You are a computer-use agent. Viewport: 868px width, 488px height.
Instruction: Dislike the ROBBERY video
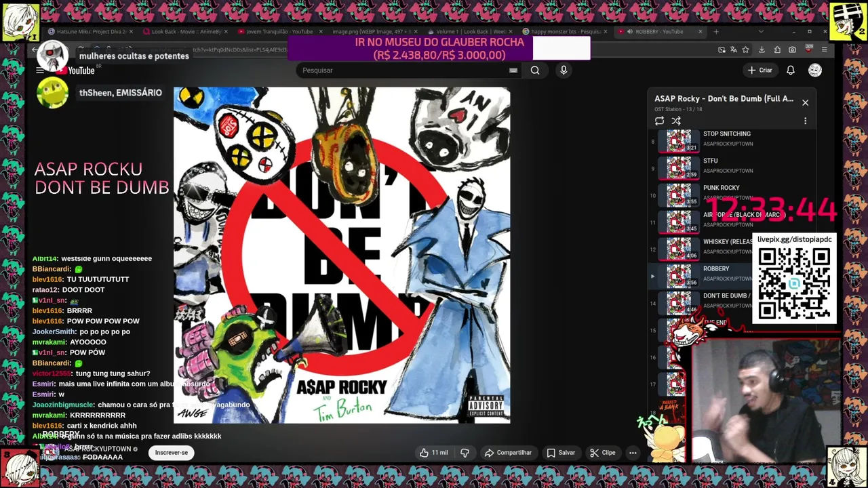(465, 453)
